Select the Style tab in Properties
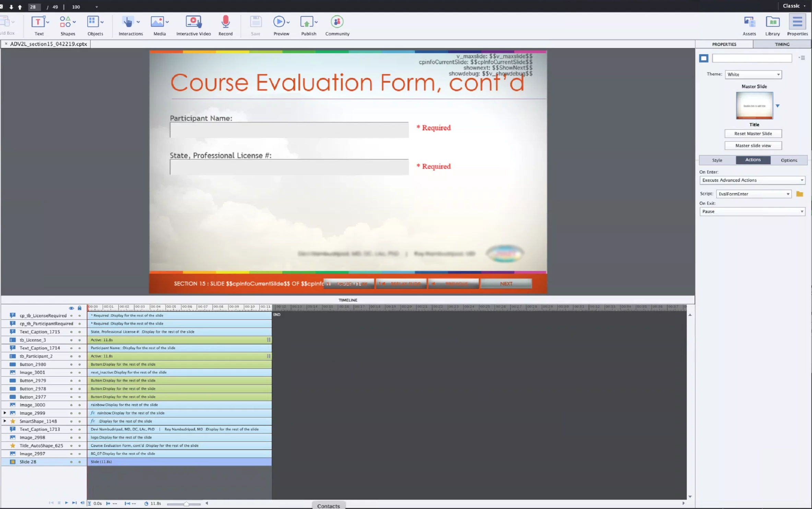812x509 pixels. pos(717,160)
